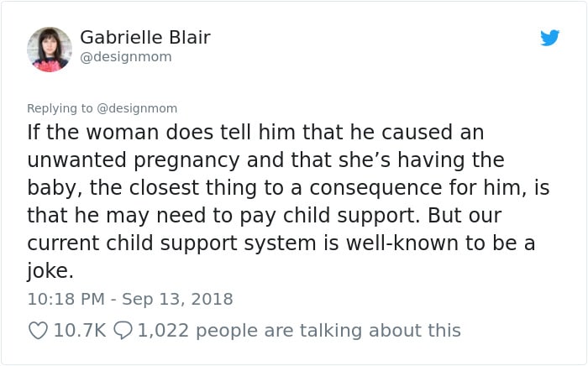Image resolution: width=588 pixels, height=366 pixels.
Task: Open 1,022 people are talking link
Action: pyautogui.click(x=299, y=331)
